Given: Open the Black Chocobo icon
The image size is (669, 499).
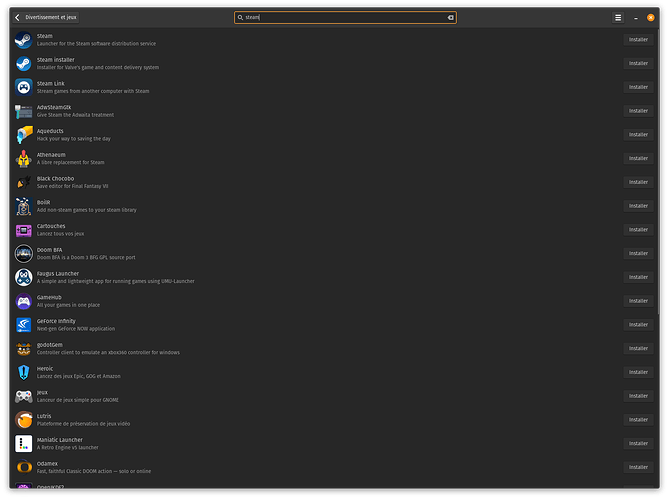Looking at the screenshot, I should [23, 182].
